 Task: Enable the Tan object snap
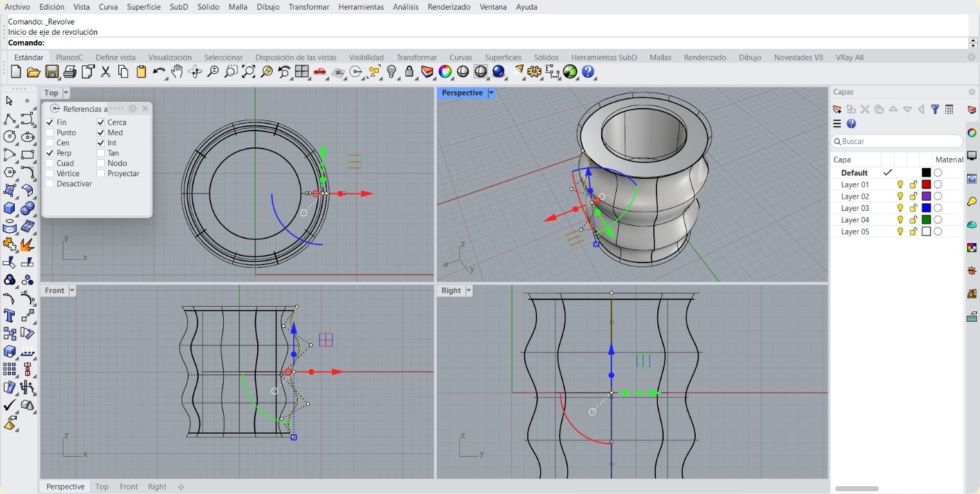click(x=100, y=153)
